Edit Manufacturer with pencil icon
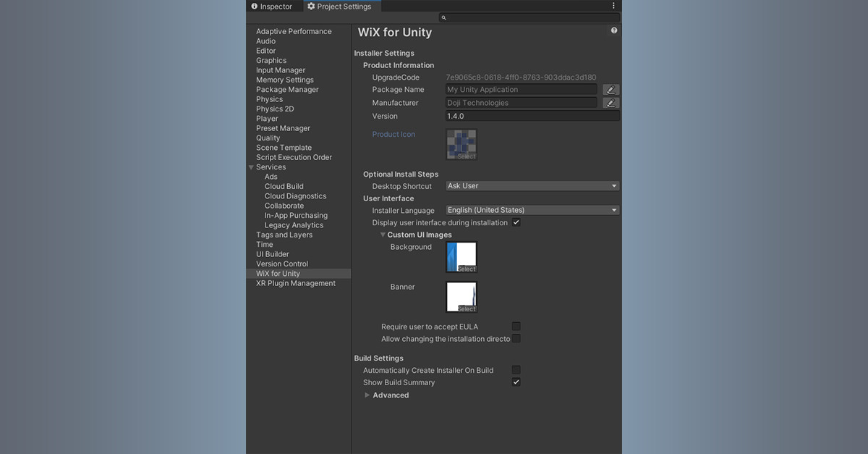The height and width of the screenshot is (454, 868). (x=610, y=103)
